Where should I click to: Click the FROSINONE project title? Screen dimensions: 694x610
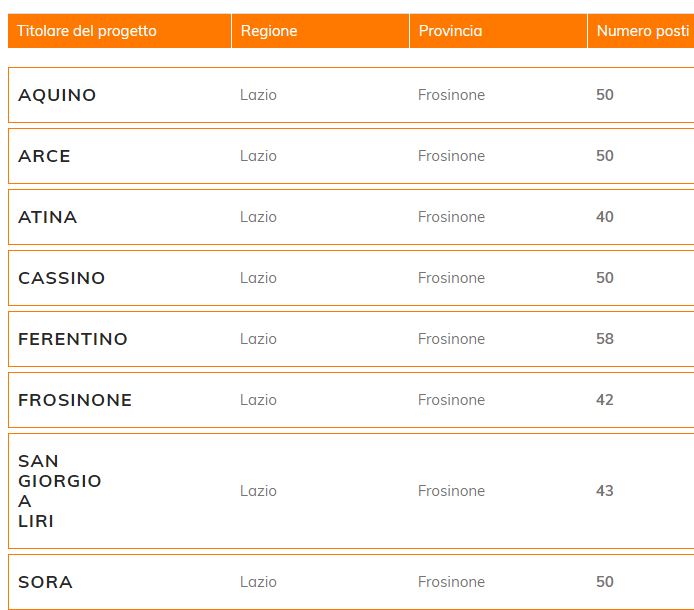point(75,400)
